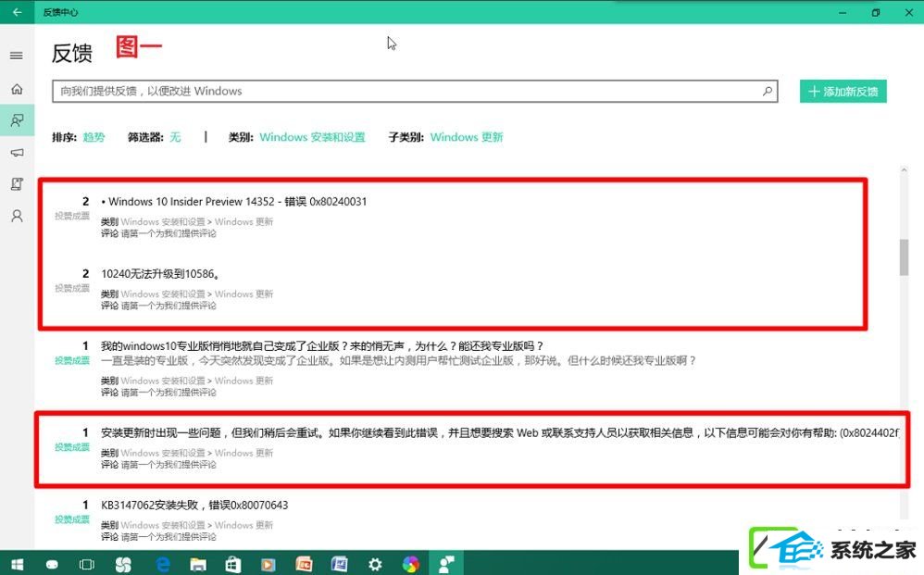
Task: Upvote the Insider Preview 14352 feedback
Action: 72,216
